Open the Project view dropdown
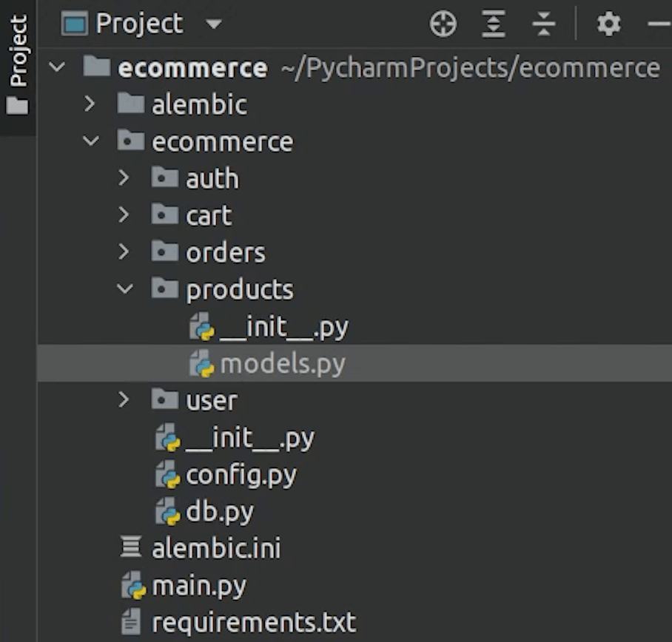Screen dimensions: 672x642 (x=214, y=24)
